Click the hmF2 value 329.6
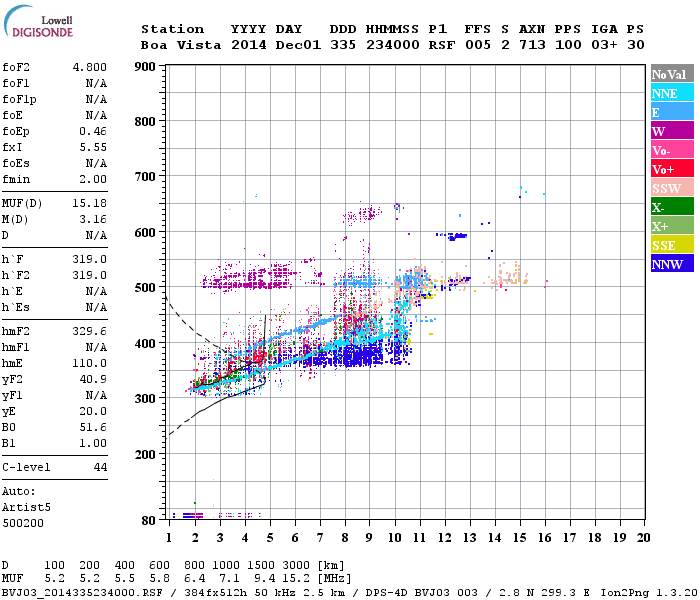 90,332
